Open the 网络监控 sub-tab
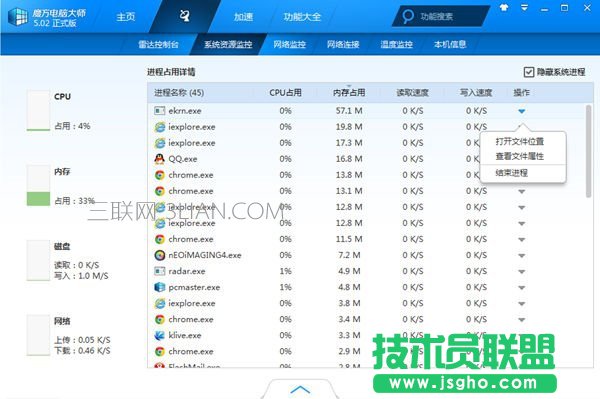This screenshot has height=399, width=600. click(x=289, y=44)
